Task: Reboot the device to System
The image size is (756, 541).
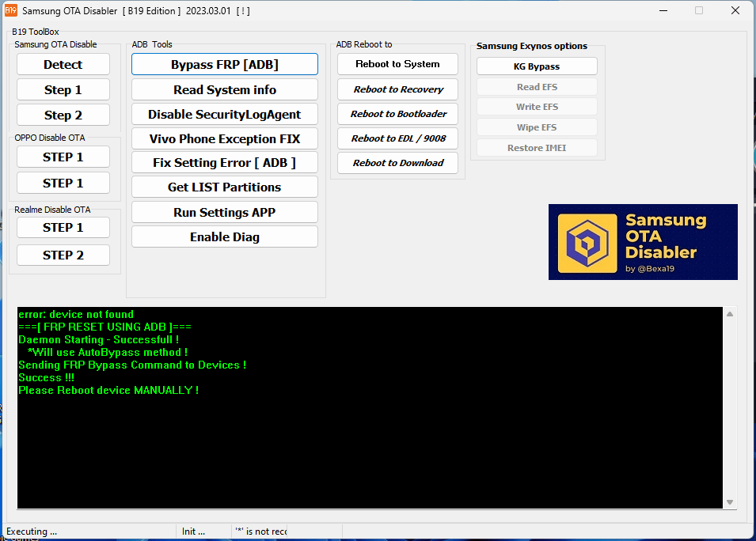Action: pos(397,64)
